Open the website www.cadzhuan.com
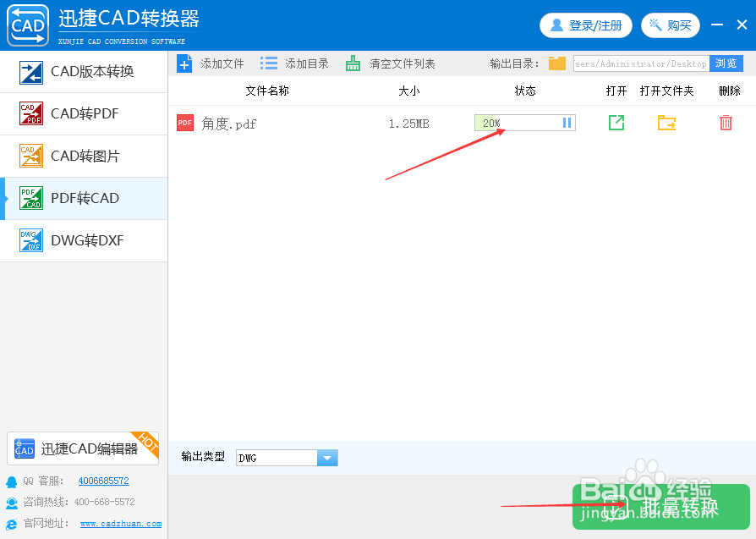The width and height of the screenshot is (756, 539). point(121,523)
